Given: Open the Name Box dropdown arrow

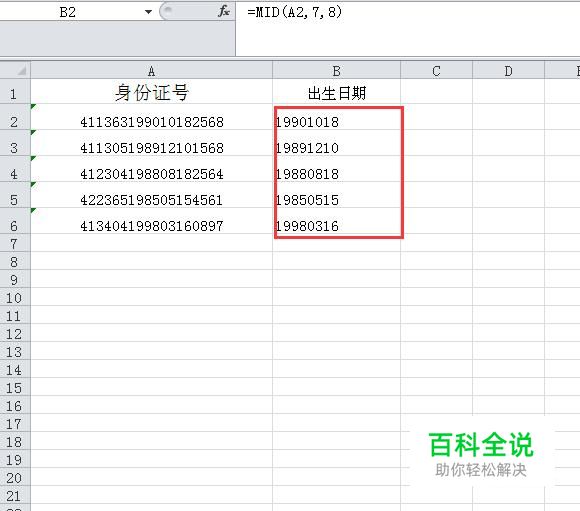Looking at the screenshot, I should tap(148, 12).
